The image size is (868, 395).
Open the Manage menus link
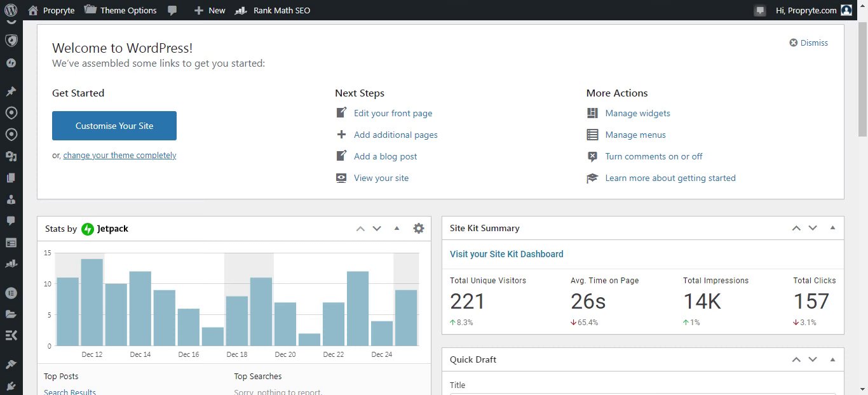(635, 135)
